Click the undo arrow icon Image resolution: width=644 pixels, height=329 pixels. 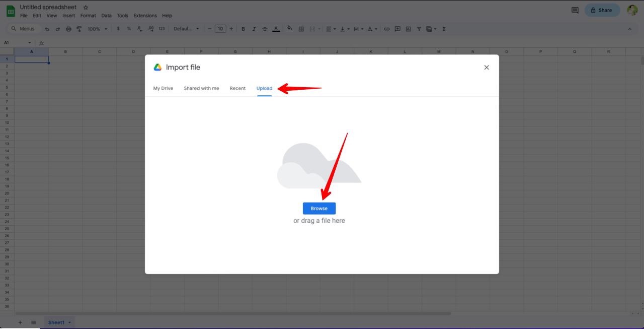pos(47,29)
